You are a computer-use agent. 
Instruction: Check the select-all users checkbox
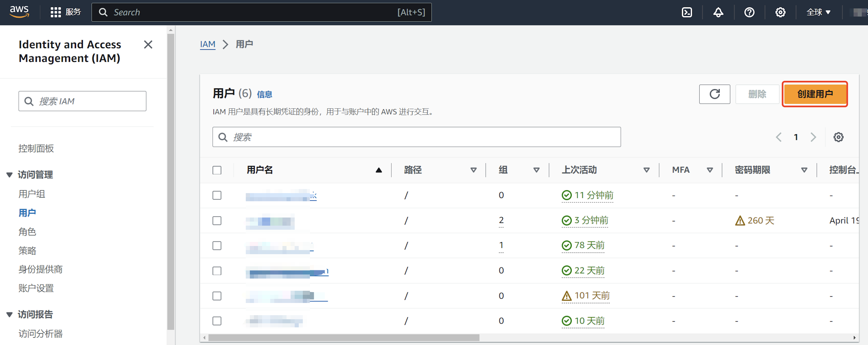click(x=217, y=170)
